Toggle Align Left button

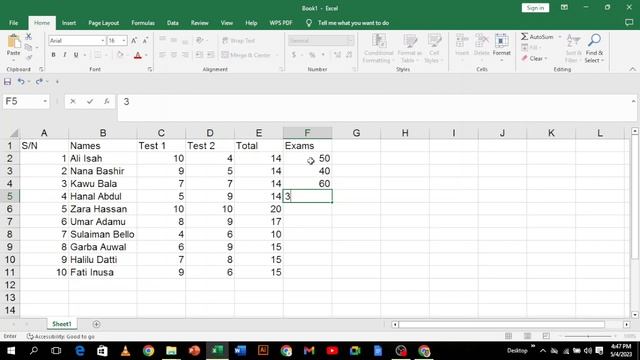click(x=162, y=55)
